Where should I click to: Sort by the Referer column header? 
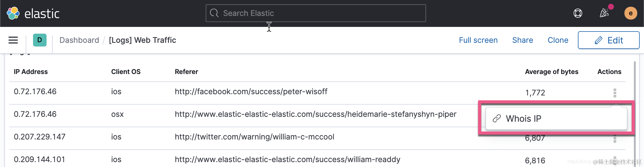coord(186,72)
